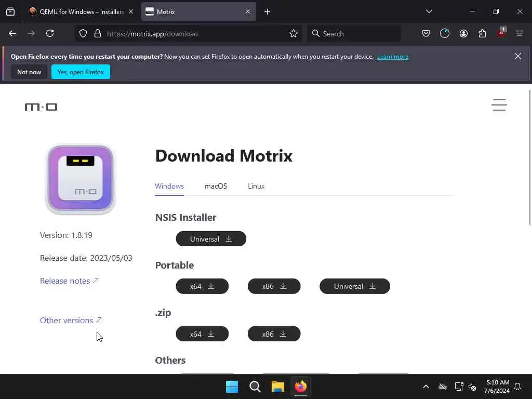The width and height of the screenshot is (532, 399).
Task: Show hidden system tray icons
Action: tap(426, 387)
